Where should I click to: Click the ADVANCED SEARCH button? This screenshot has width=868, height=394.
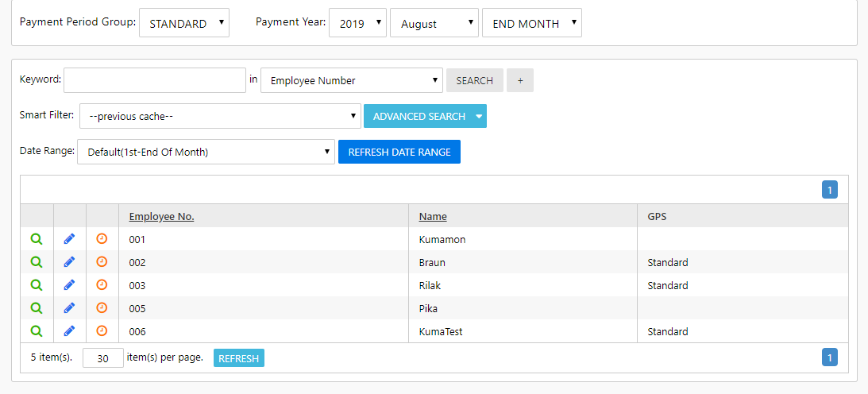click(x=419, y=116)
